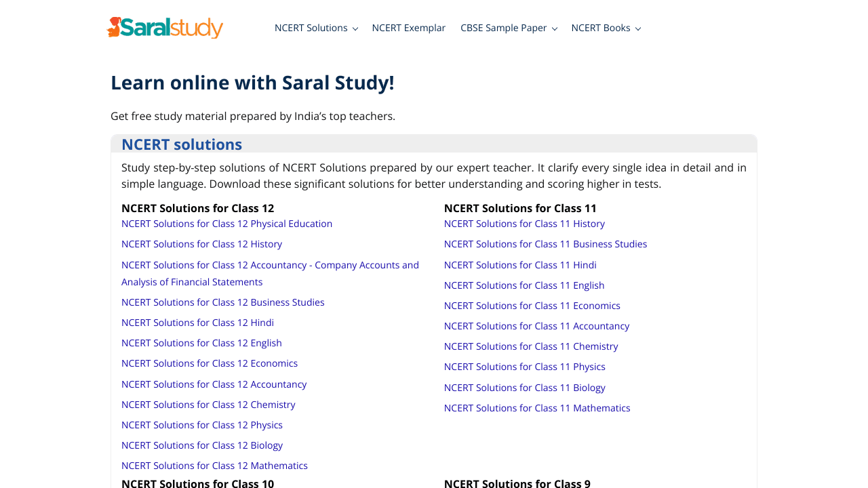Open NCERT Solutions for Class 12 Accountancy
868x488 pixels.
214,384
